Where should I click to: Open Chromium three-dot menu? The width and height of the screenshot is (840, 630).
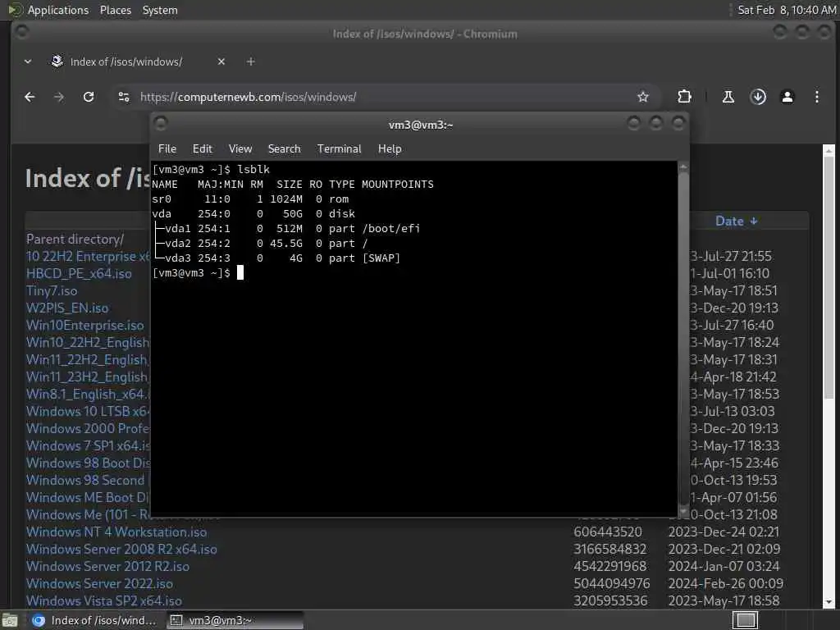(817, 97)
